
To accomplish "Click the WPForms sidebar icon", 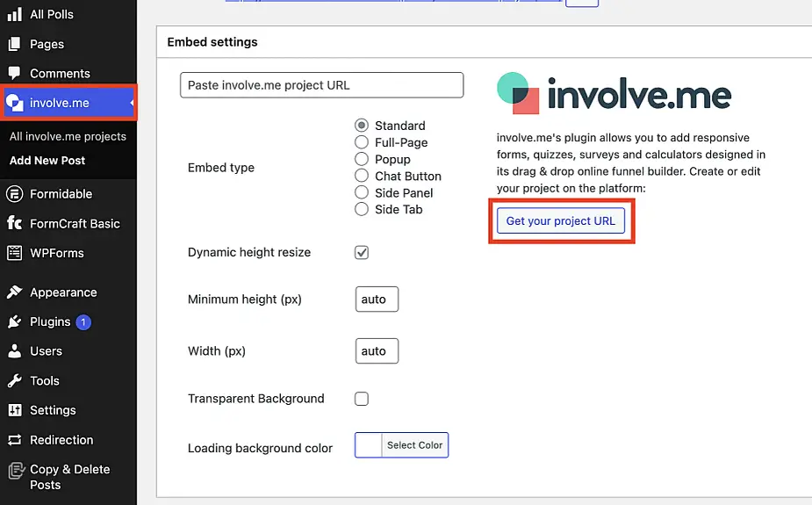I will 15,253.
